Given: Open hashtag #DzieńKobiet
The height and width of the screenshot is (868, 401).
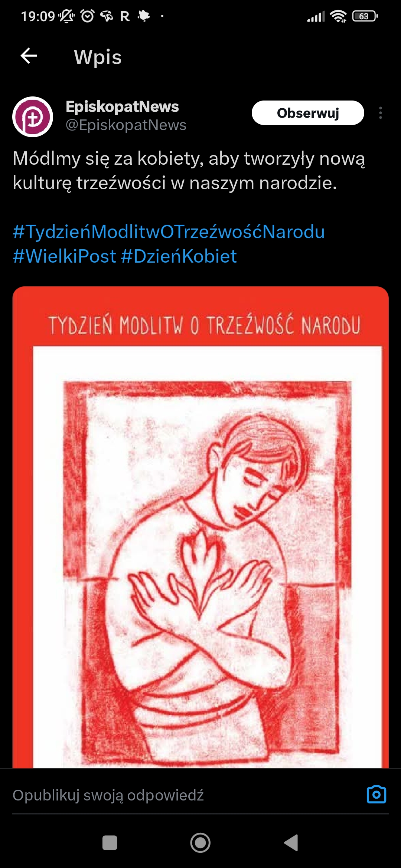Looking at the screenshot, I should 179,256.
